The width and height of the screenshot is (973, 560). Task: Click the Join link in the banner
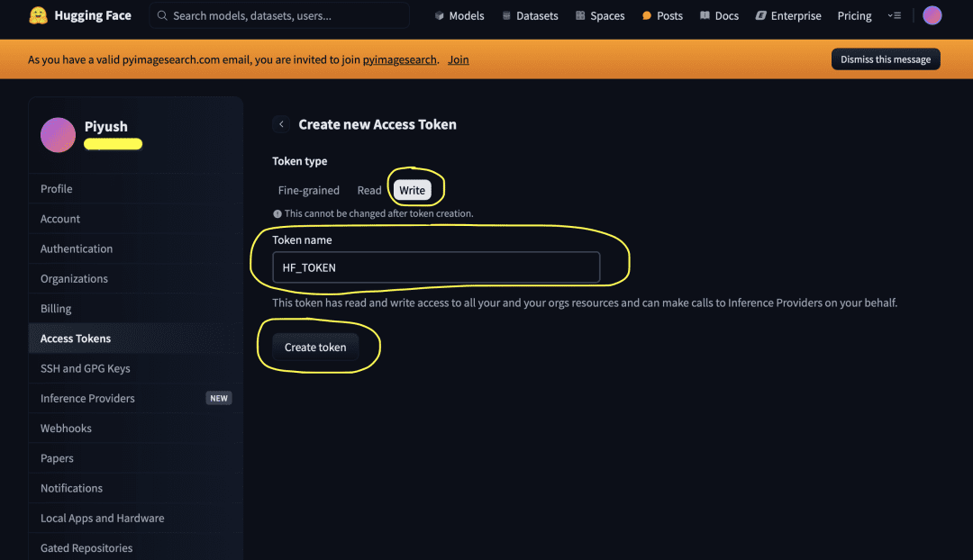[x=458, y=59]
